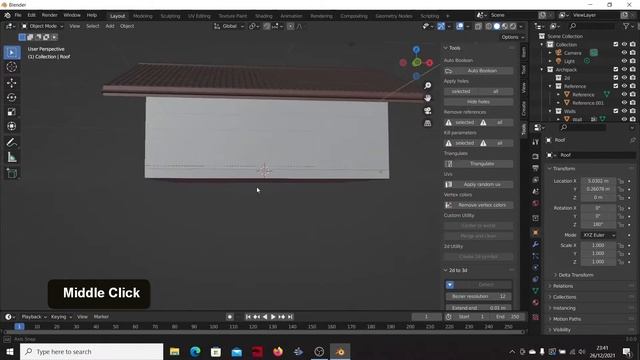Viewport: 640px width, 360px height.
Task: Toggle Collection exclude checkbox in outliner
Action: (616, 44)
